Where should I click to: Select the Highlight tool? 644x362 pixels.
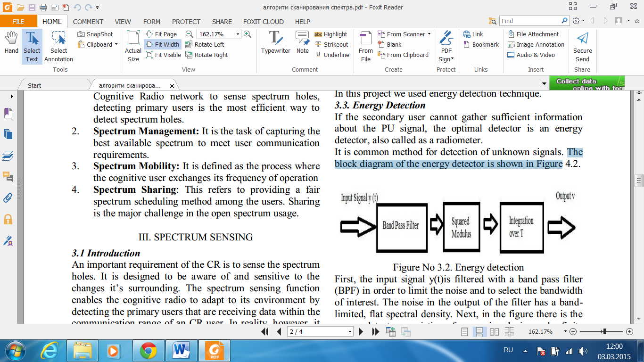tap(330, 34)
